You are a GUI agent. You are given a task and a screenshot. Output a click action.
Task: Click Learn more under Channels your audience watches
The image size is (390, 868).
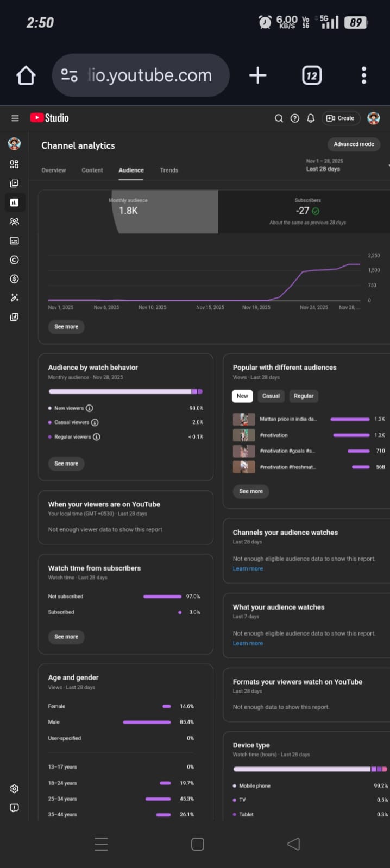(248, 568)
